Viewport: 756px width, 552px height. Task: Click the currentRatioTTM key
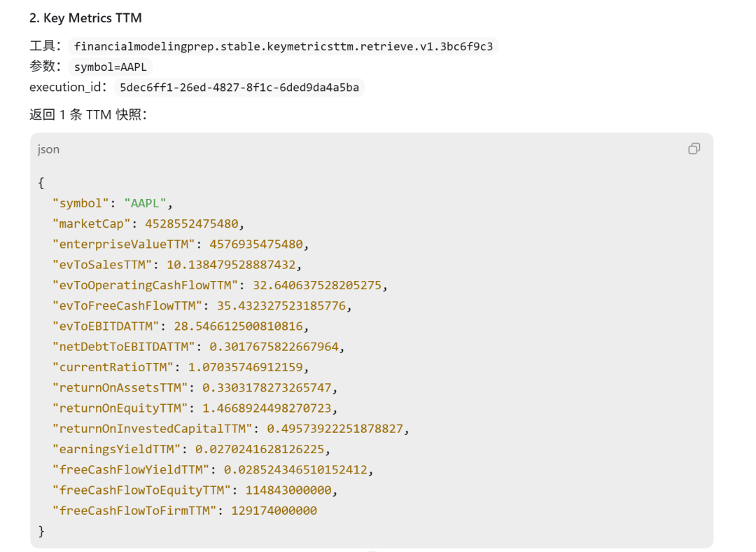(x=113, y=367)
